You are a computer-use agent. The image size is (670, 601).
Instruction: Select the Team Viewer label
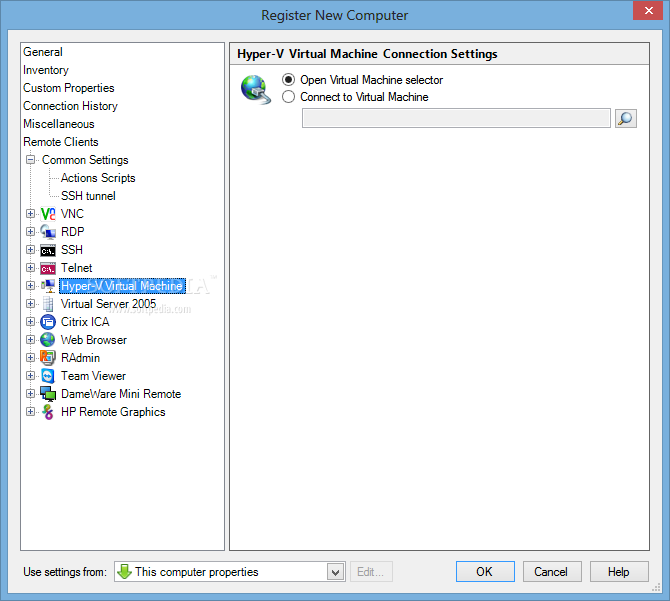[x=94, y=376]
